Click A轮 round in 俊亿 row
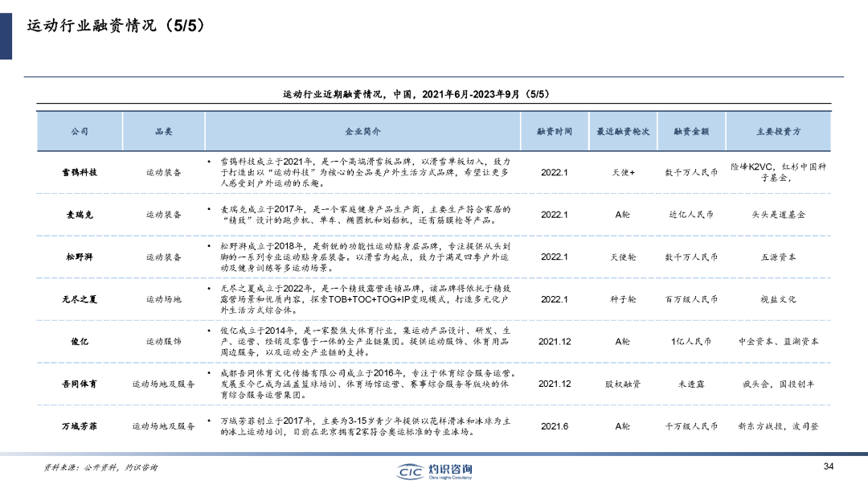 (x=623, y=342)
